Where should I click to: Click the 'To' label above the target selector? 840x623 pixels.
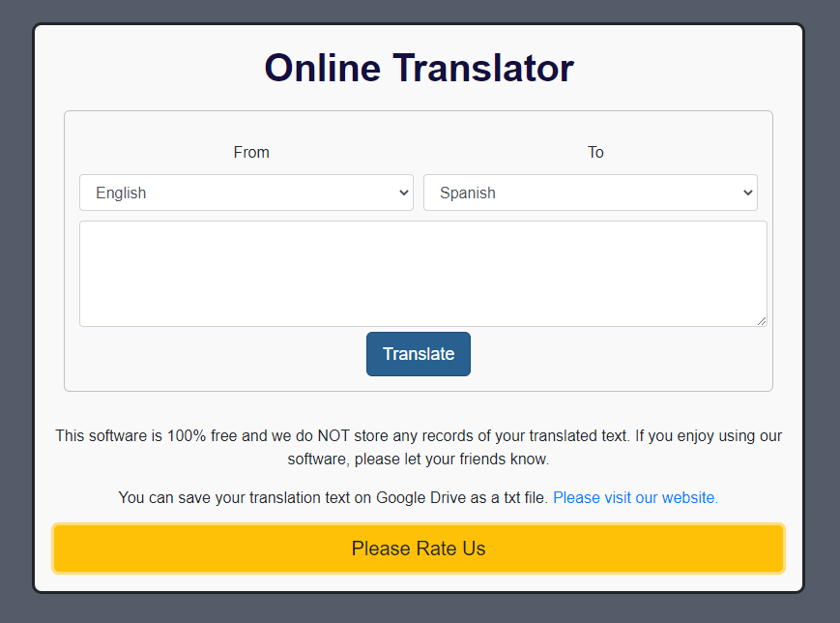pos(595,152)
